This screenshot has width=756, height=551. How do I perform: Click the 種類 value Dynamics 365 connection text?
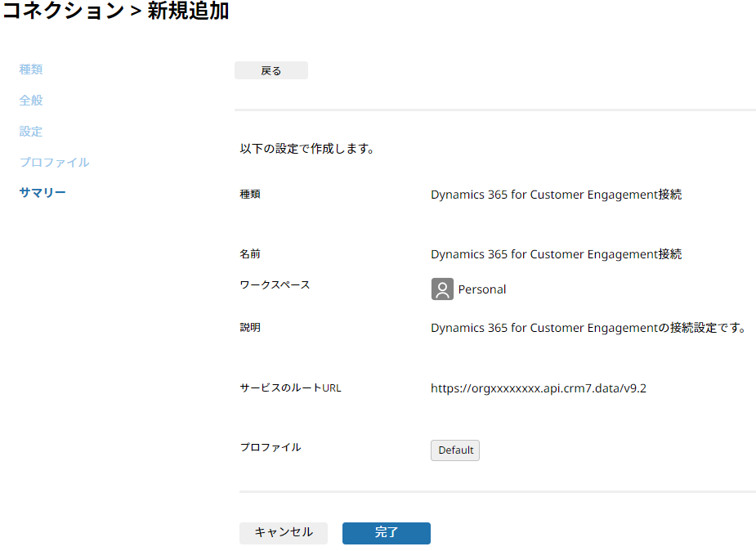pyautogui.click(x=557, y=195)
